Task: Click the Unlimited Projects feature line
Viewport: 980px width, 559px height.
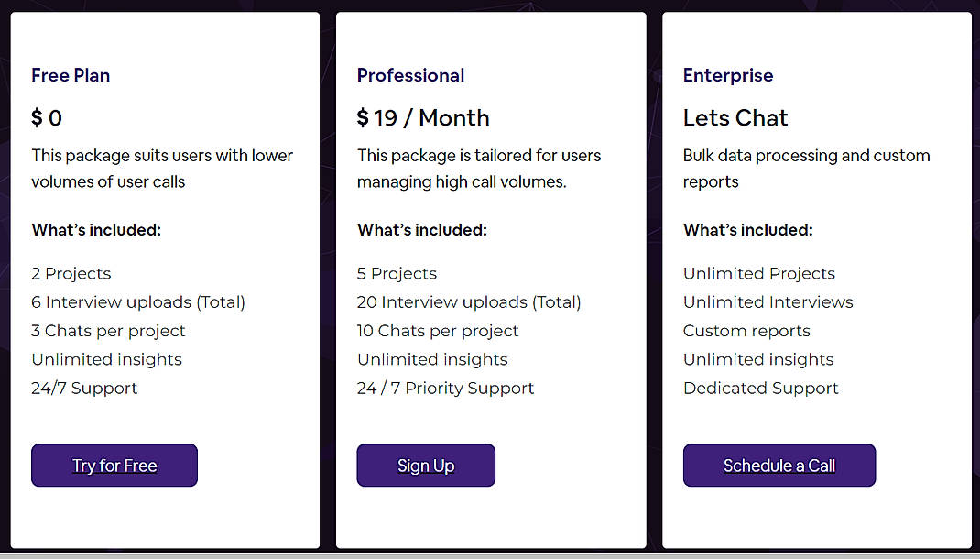Action: (759, 274)
